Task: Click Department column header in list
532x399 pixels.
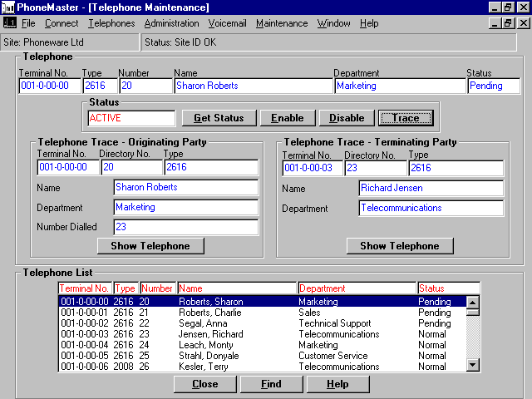Action: pyautogui.click(x=357, y=288)
